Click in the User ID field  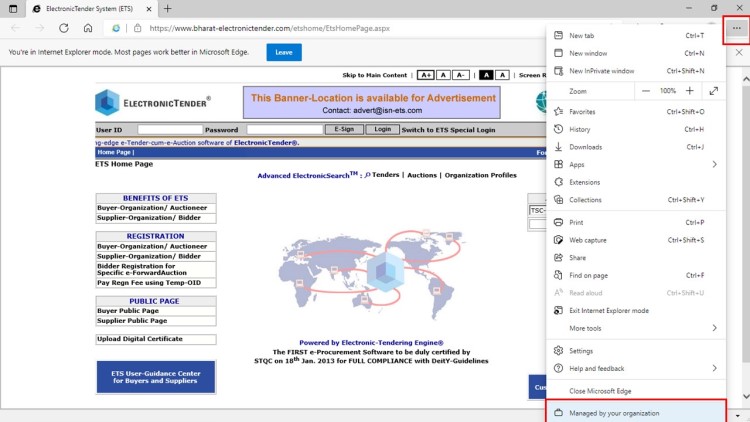coord(169,130)
